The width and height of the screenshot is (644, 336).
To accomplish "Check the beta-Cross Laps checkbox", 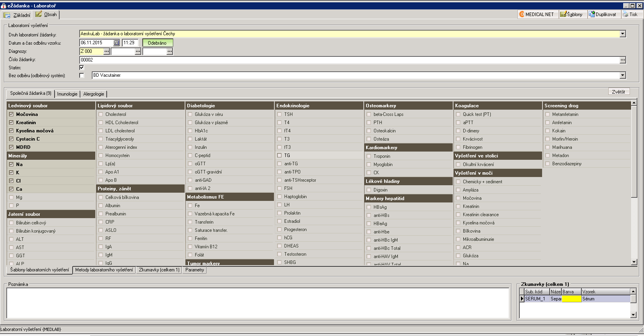I will tap(369, 114).
